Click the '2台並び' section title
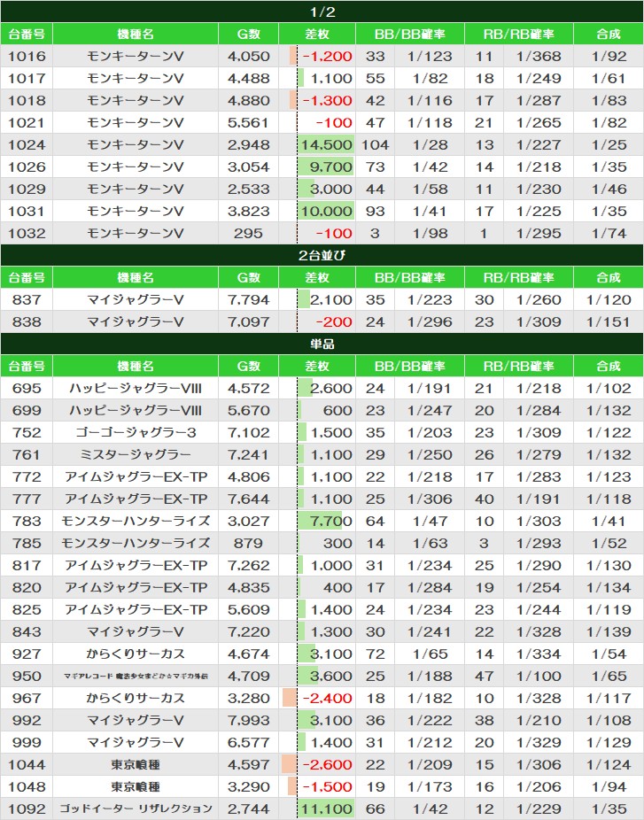 coord(322,255)
